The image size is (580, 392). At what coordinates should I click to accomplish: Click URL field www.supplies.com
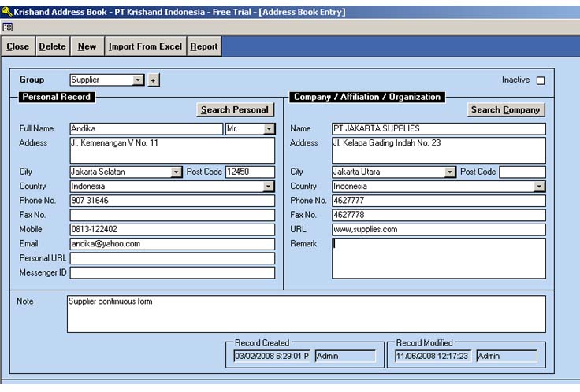point(439,229)
